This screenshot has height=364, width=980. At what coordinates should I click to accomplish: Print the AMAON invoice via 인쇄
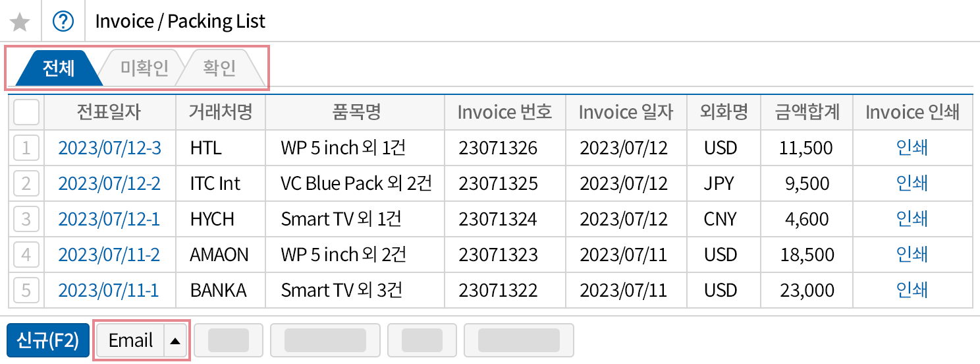(x=912, y=255)
